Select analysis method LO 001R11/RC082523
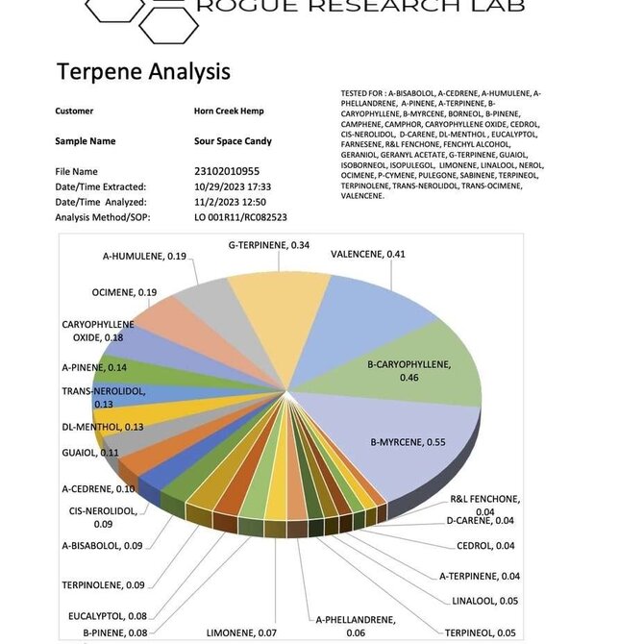This screenshot has height=644, width=644. click(240, 217)
